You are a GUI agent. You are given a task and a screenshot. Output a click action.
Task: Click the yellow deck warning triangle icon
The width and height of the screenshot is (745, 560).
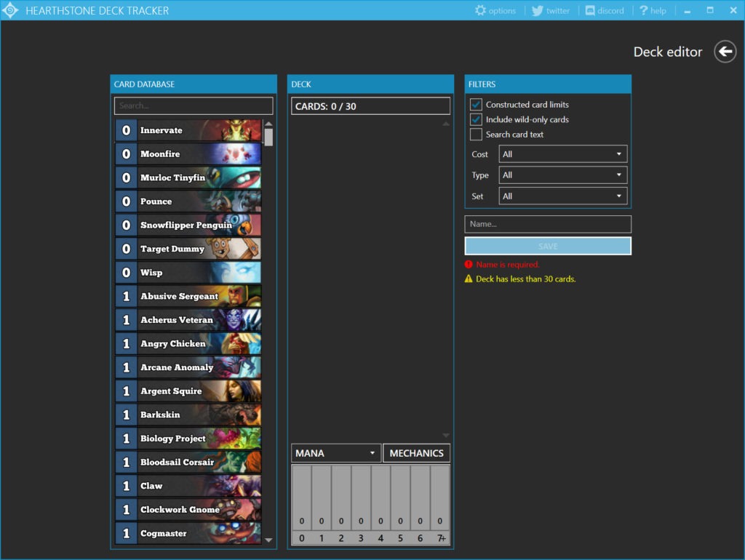(x=469, y=279)
